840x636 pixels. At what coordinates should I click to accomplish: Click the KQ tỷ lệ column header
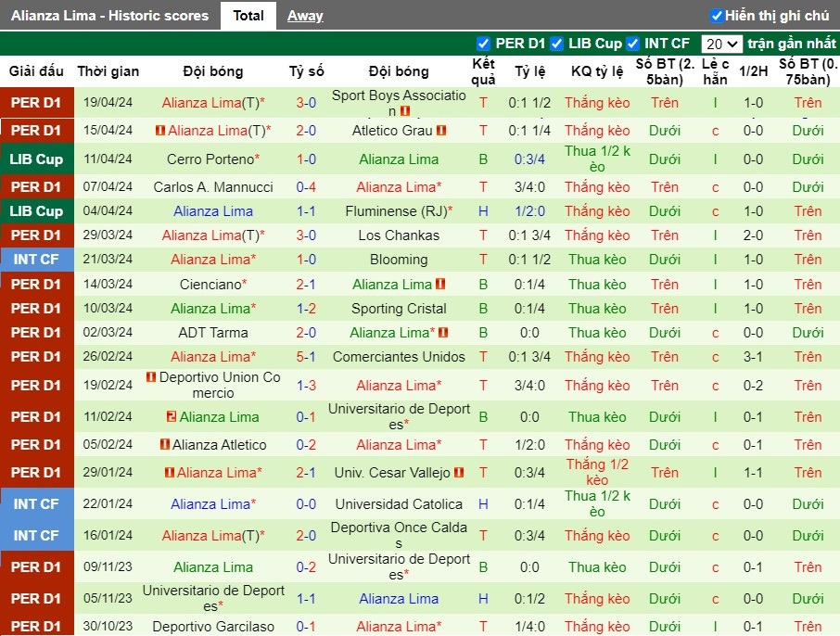tap(597, 71)
